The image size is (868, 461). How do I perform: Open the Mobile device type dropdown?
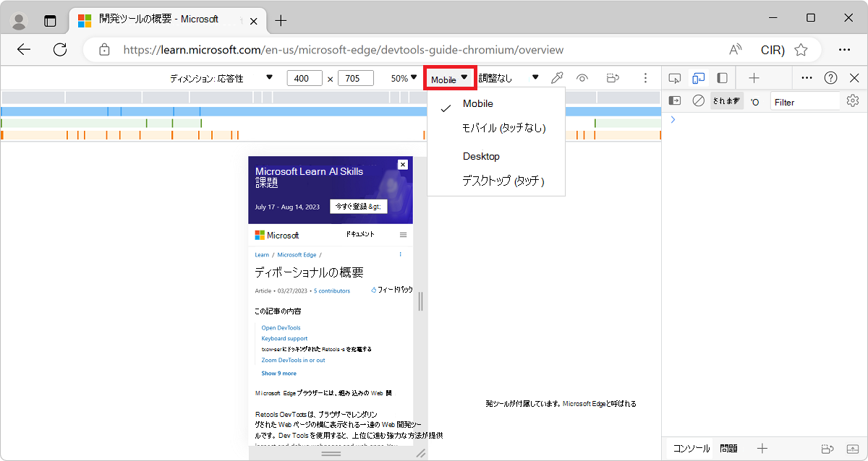tap(450, 79)
